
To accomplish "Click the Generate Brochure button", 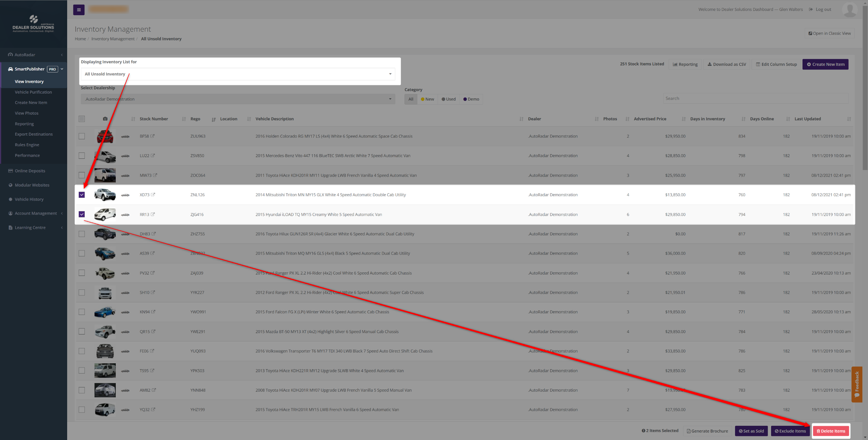I will point(707,431).
